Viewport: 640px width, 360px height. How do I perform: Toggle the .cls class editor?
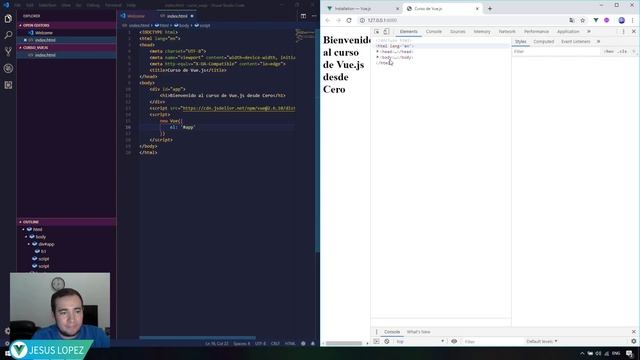[x=622, y=51]
